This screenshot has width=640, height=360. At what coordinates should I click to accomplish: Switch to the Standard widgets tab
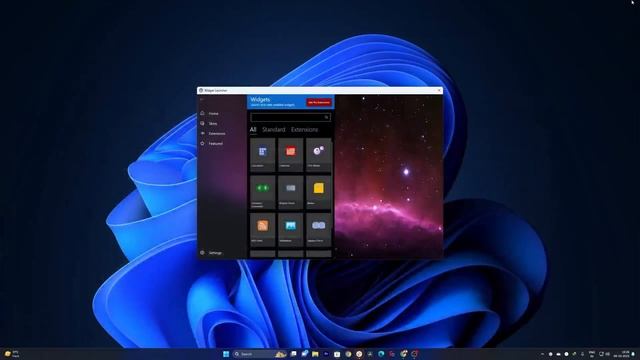[x=273, y=129]
